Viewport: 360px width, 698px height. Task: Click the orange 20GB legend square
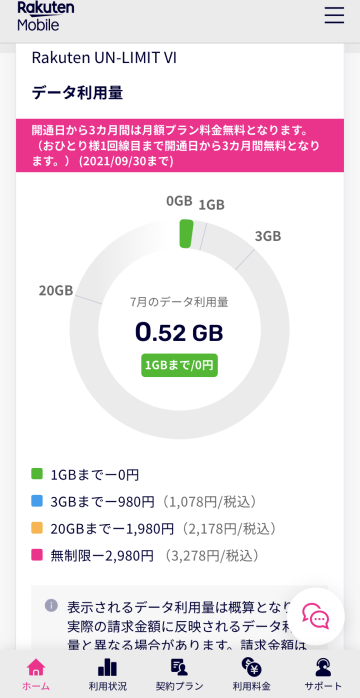point(37,528)
